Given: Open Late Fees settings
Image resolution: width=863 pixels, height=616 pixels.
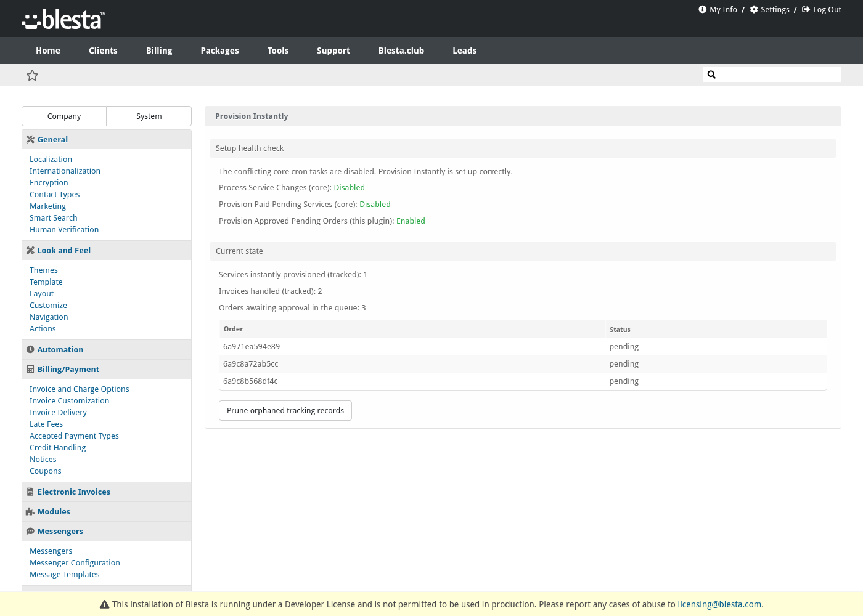Looking at the screenshot, I should tap(46, 424).
